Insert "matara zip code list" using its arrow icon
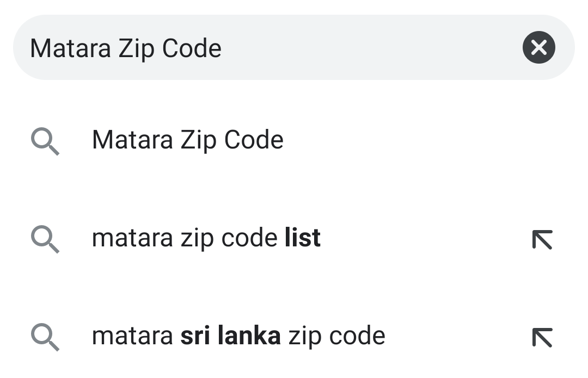 542,239
